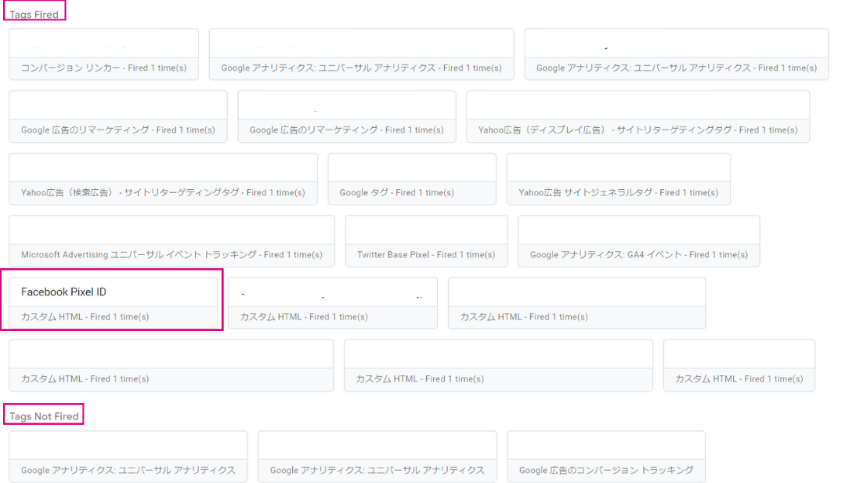This screenshot has height=483, width=850.
Task: Click the Tags Not Fired heading
Action: [x=44, y=416]
